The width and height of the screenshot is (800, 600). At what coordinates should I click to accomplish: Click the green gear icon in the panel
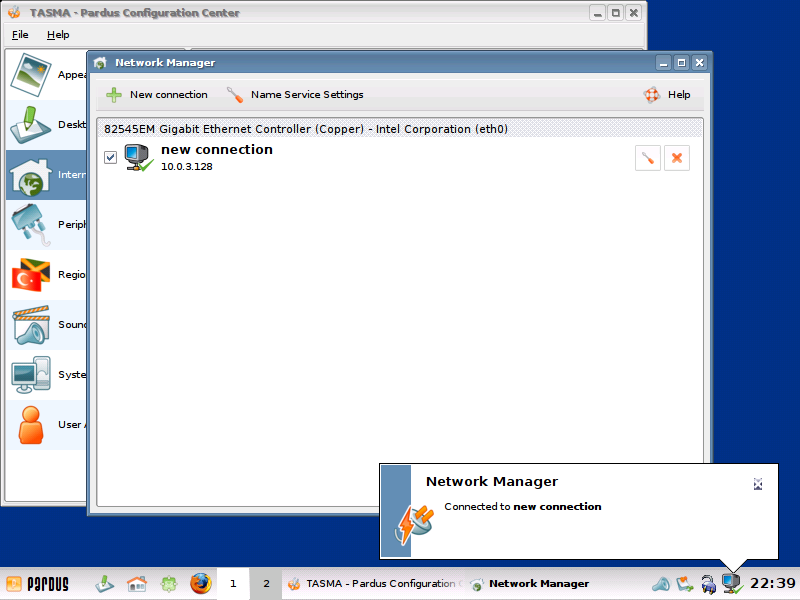click(x=169, y=584)
